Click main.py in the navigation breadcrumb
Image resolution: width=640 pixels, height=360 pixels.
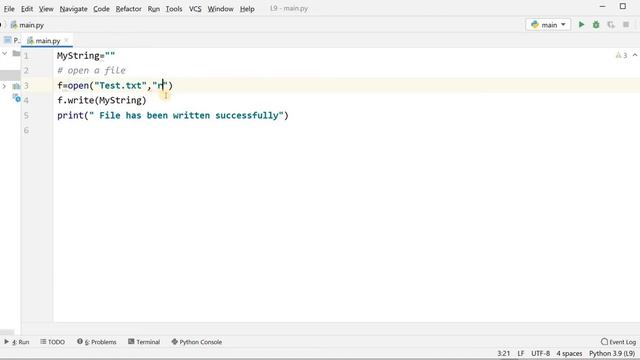click(x=28, y=25)
